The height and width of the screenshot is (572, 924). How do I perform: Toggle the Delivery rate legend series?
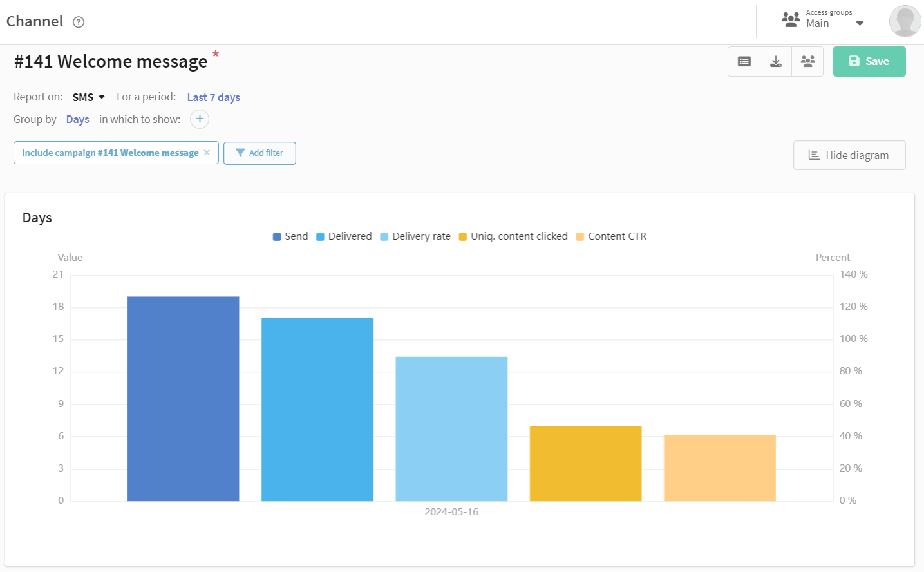[415, 236]
